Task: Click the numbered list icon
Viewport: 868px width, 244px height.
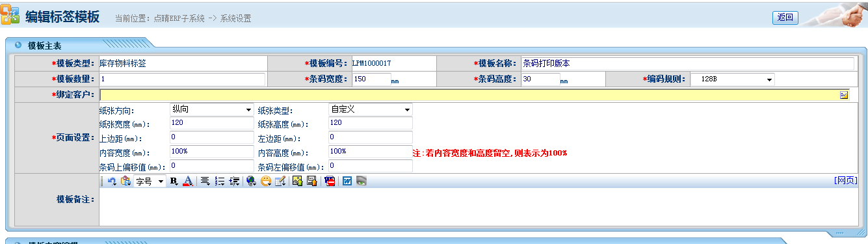Action: tap(219, 182)
